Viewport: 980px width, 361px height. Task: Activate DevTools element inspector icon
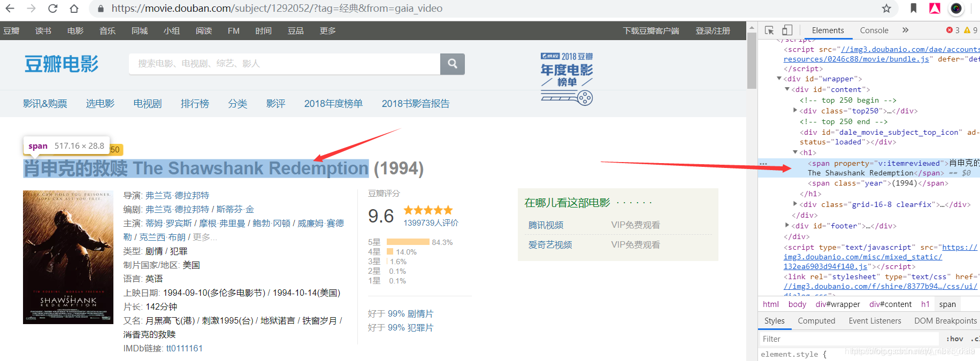tap(769, 30)
